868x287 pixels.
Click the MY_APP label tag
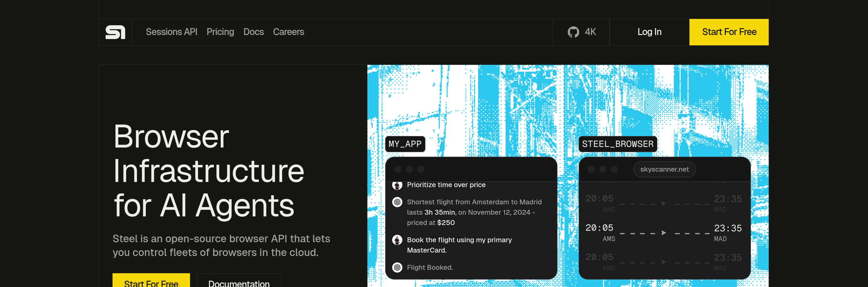(405, 144)
